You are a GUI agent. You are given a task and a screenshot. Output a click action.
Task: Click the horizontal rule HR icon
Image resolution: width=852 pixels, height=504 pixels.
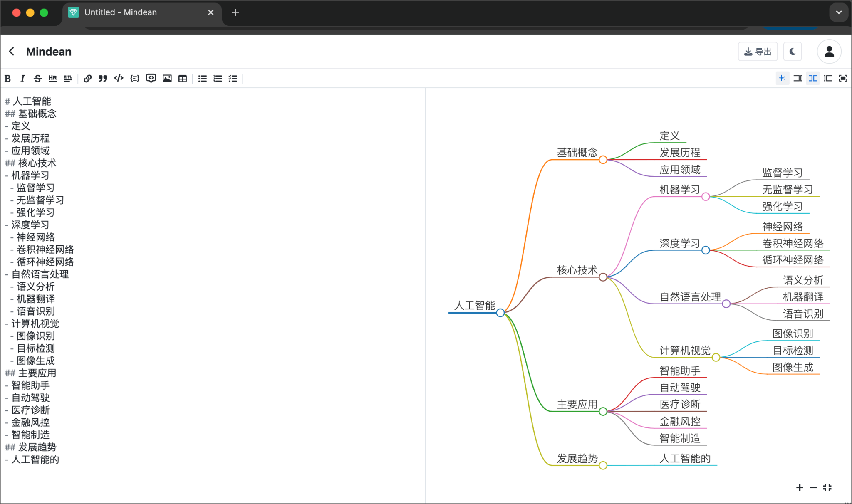[52, 79]
